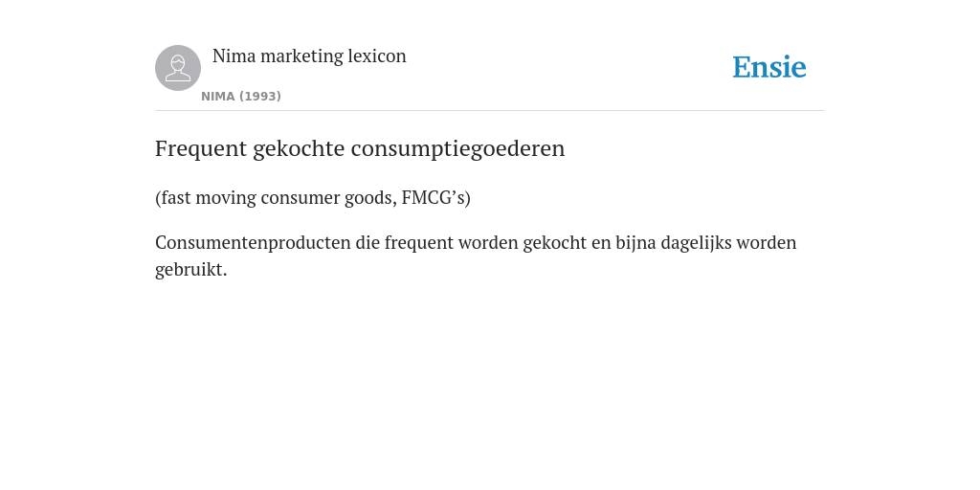980x490 pixels.
Task: Click the FMCG's abbreviation
Action: 434,197
